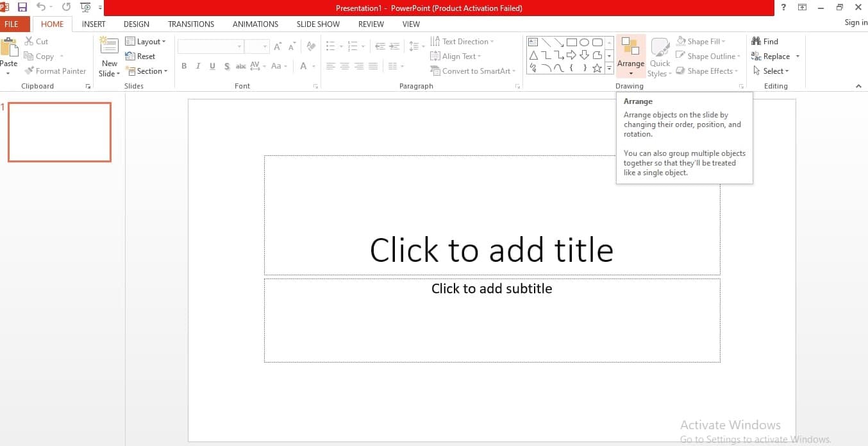Select the Oval shape in shapes gallery
Viewport: 868px width, 446px height.
click(x=584, y=42)
